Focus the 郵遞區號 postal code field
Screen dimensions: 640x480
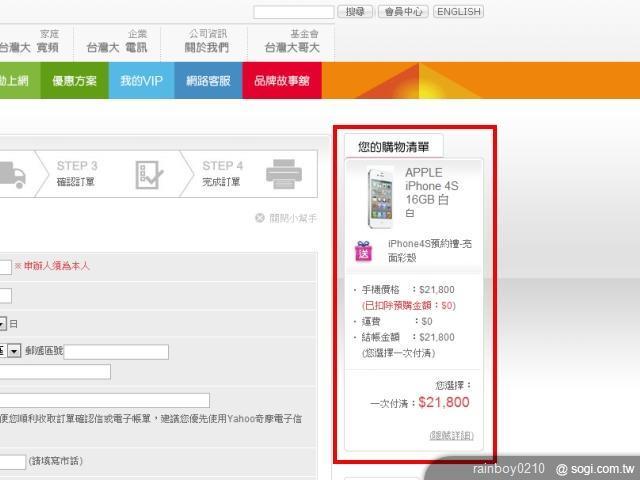[x=116, y=352]
